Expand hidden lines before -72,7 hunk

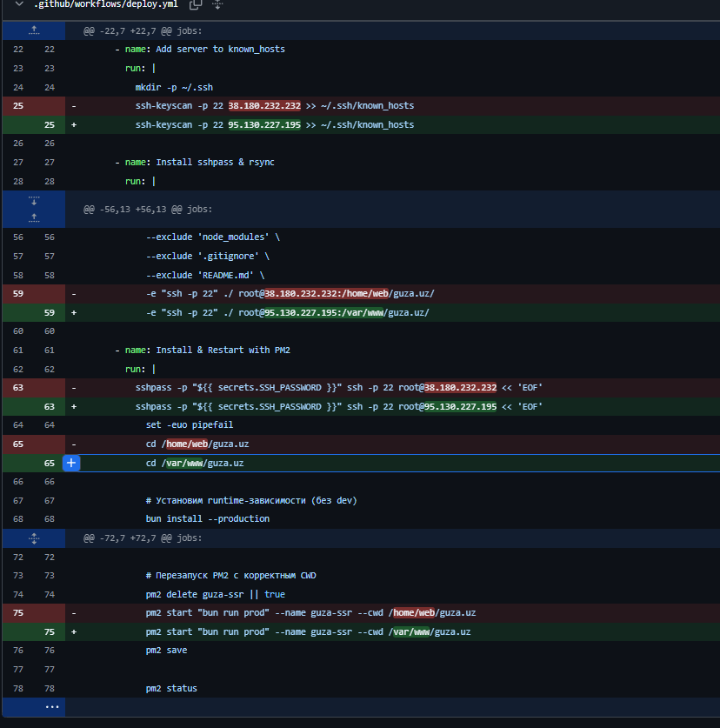(33, 538)
